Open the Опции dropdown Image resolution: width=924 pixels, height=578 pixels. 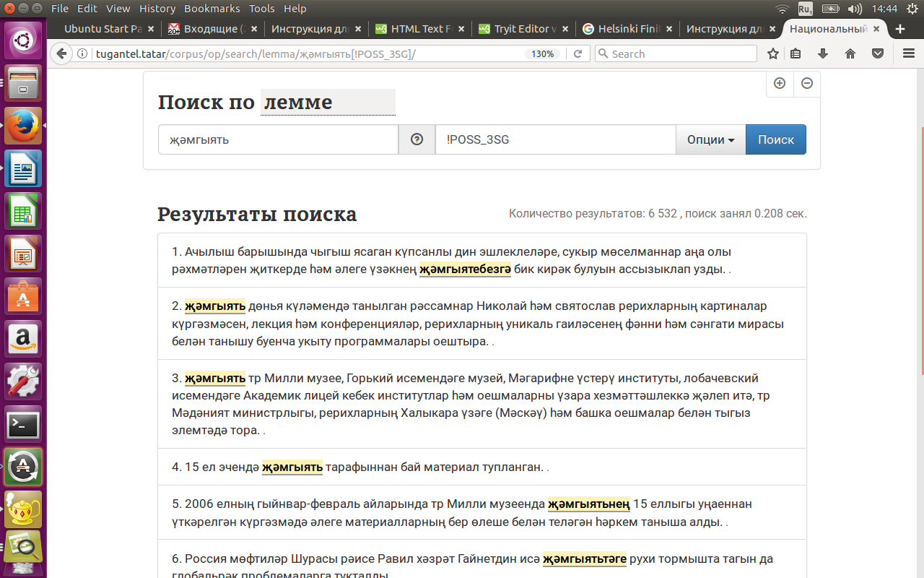pos(710,139)
